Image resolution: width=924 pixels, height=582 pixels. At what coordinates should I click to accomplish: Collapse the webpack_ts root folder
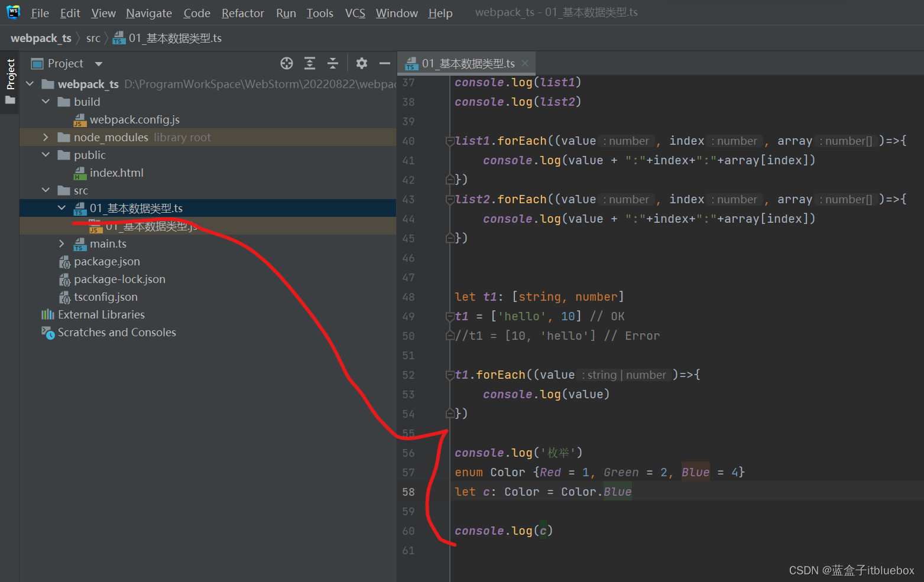coord(30,84)
